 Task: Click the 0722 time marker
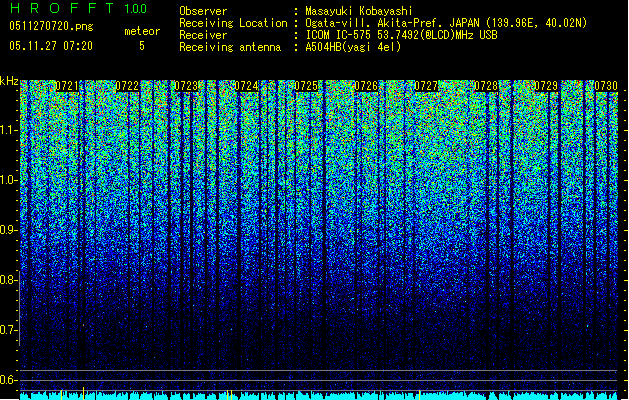point(127,86)
